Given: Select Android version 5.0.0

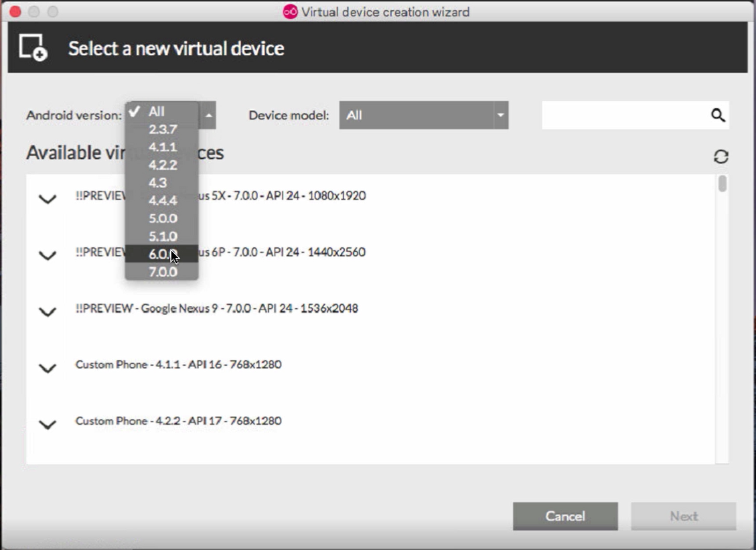Looking at the screenshot, I should point(161,218).
